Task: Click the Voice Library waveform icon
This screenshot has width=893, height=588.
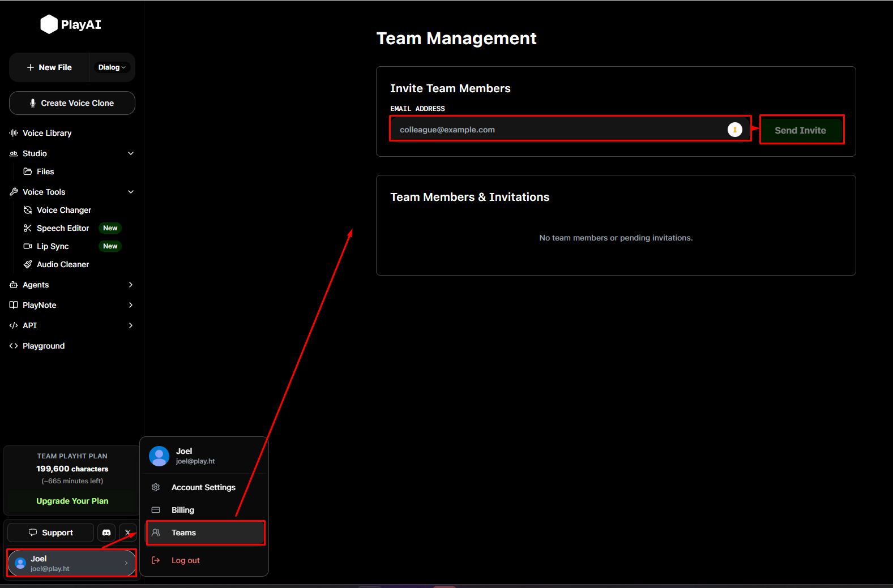Action: click(x=14, y=133)
